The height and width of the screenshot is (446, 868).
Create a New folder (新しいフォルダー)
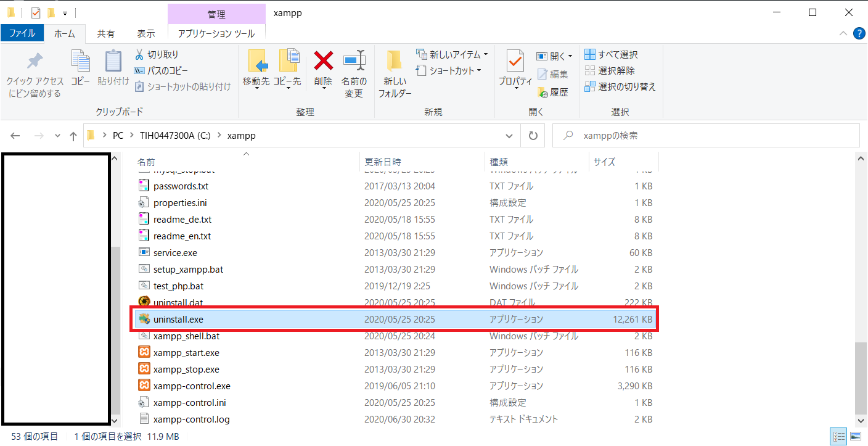point(395,74)
